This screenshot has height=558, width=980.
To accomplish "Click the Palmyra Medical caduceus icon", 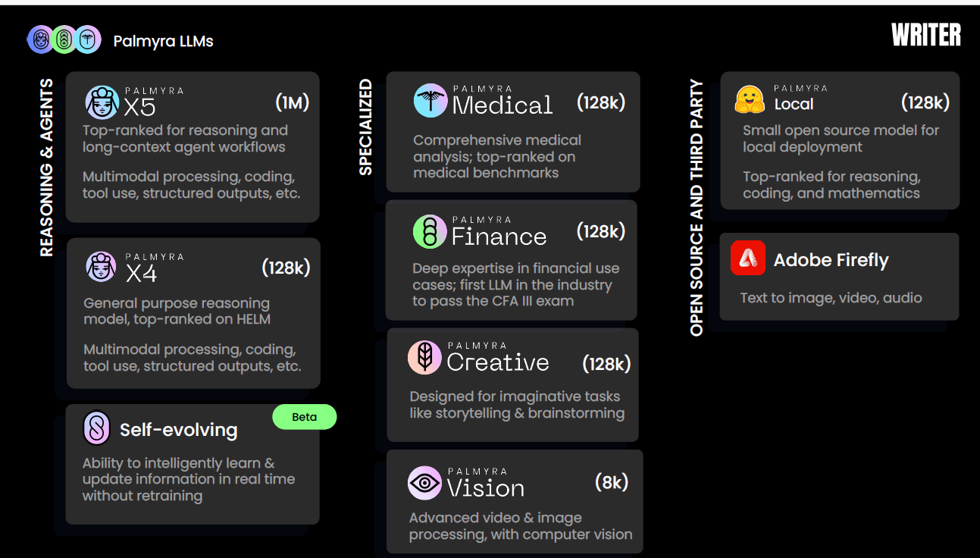I will pyautogui.click(x=431, y=101).
